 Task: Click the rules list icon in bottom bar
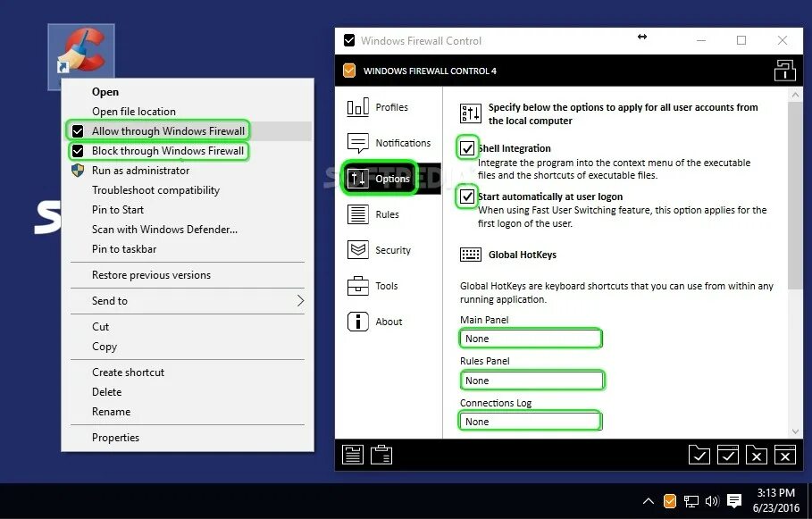tap(353, 455)
